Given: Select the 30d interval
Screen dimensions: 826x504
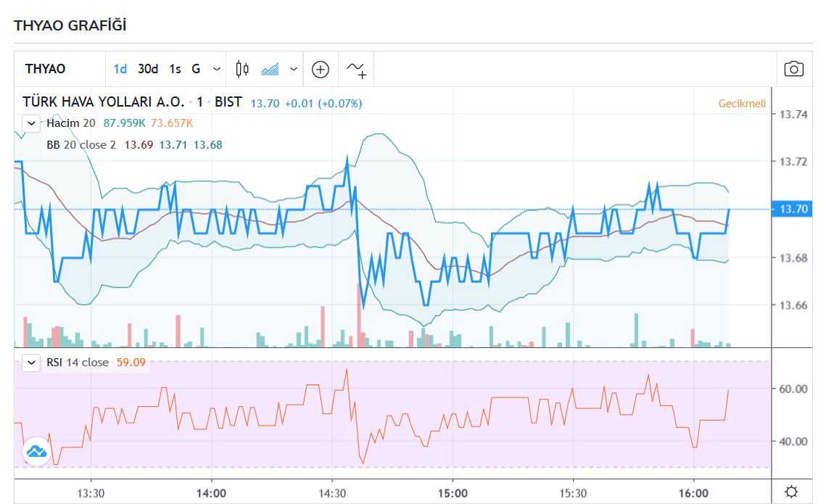Looking at the screenshot, I should 148,69.
